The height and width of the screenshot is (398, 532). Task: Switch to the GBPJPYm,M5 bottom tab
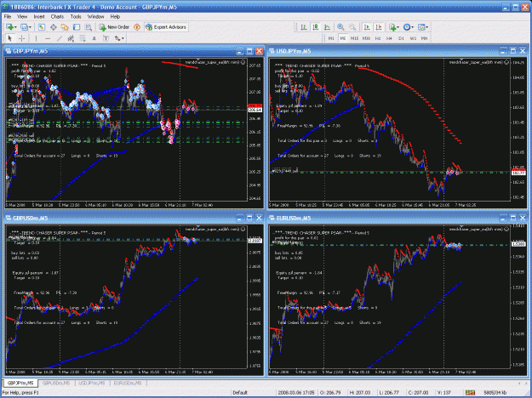(x=20, y=383)
